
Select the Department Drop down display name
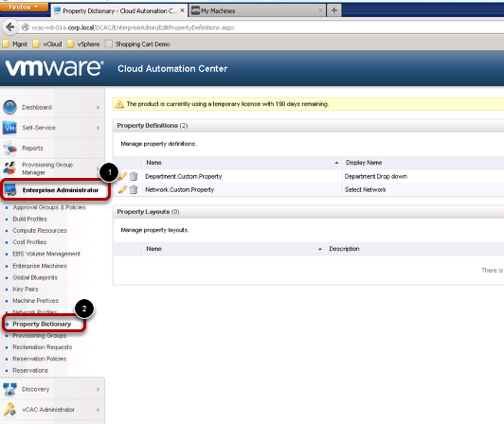[376, 176]
